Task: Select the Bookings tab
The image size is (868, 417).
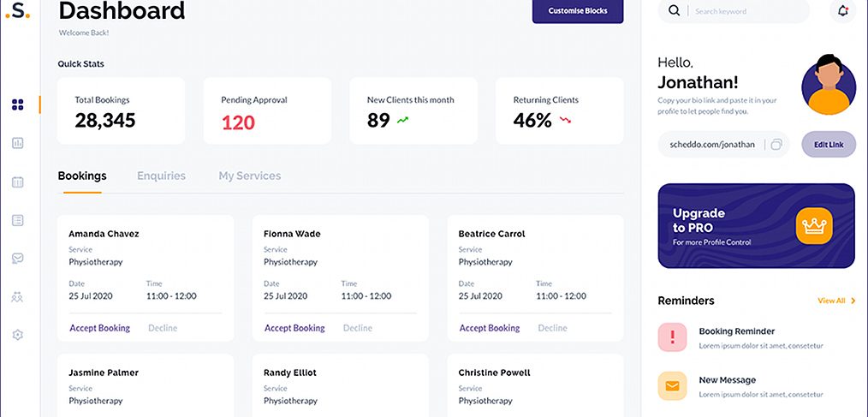Action: pos(82,176)
